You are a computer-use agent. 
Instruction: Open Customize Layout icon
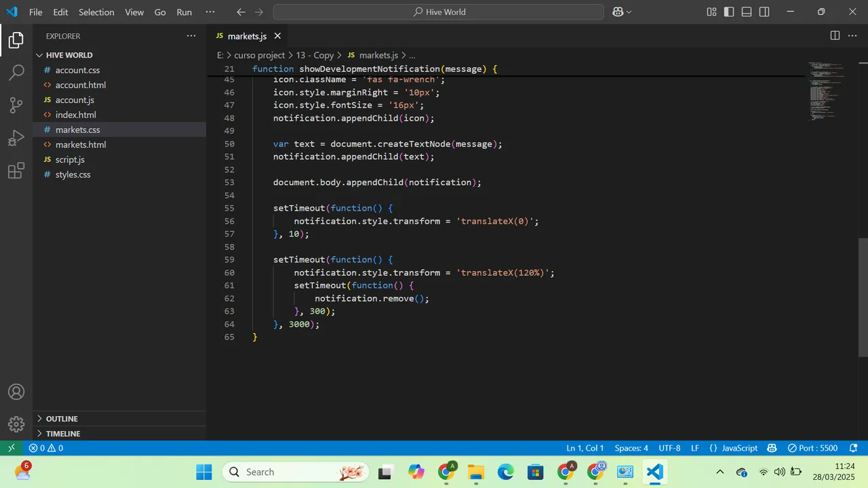coord(711,12)
